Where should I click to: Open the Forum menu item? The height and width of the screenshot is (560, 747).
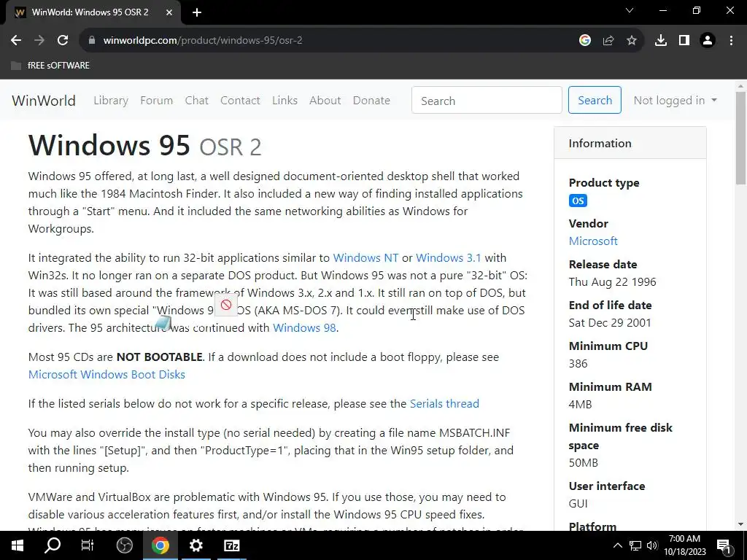(x=156, y=101)
